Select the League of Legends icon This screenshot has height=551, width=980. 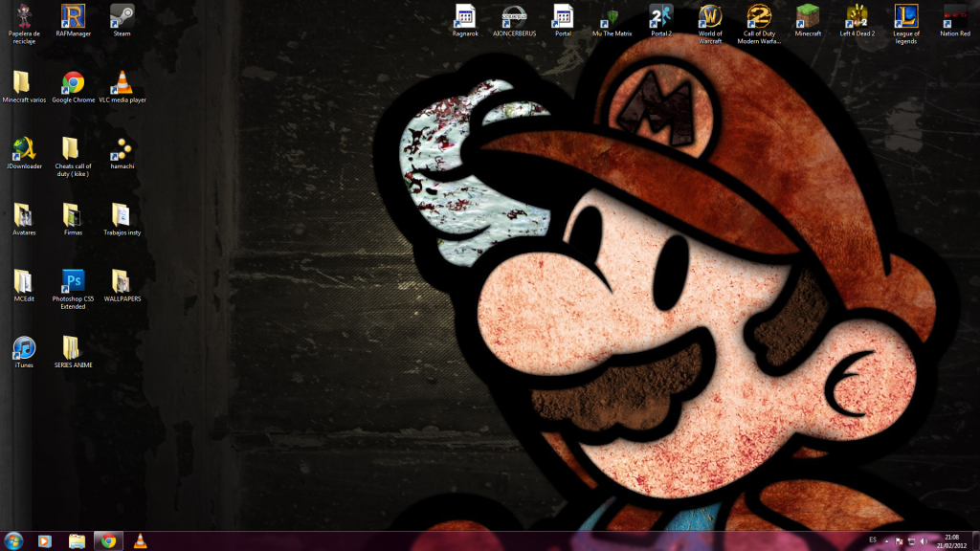906,16
